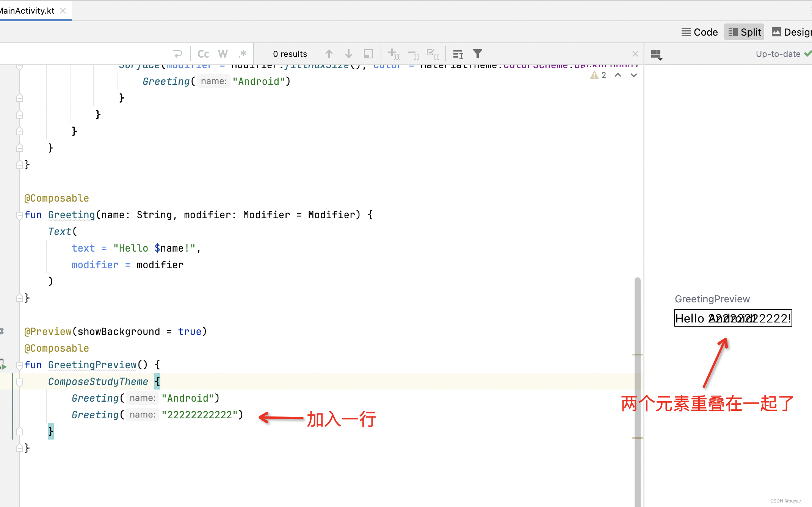The image size is (812, 507).
Task: Click fold end marker of ComposeStudyTheme block
Action: (20, 432)
